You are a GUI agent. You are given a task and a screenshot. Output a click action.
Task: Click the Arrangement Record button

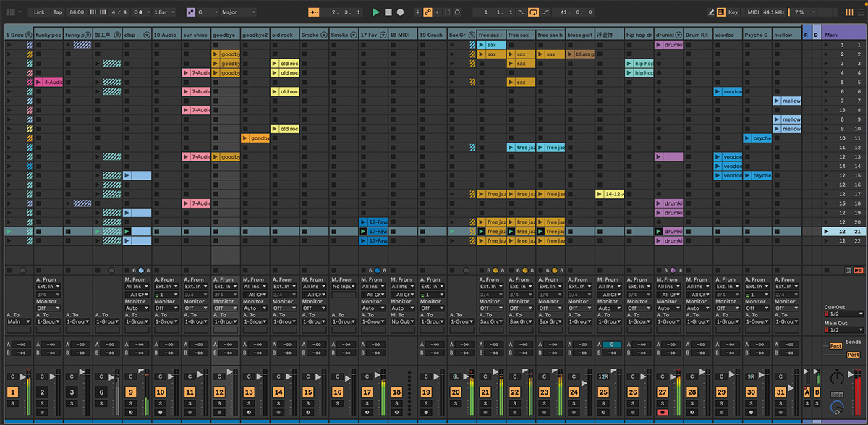400,12
